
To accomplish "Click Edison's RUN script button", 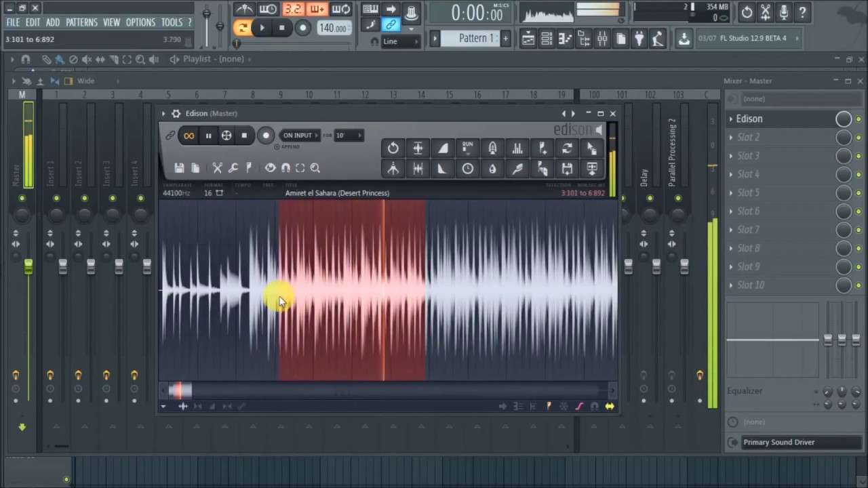I will tap(468, 148).
